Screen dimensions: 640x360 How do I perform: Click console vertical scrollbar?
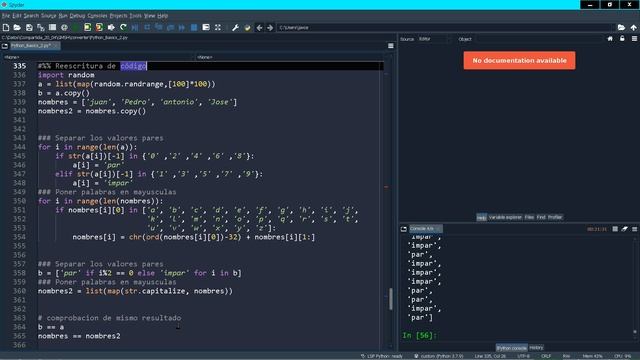(x=635, y=285)
